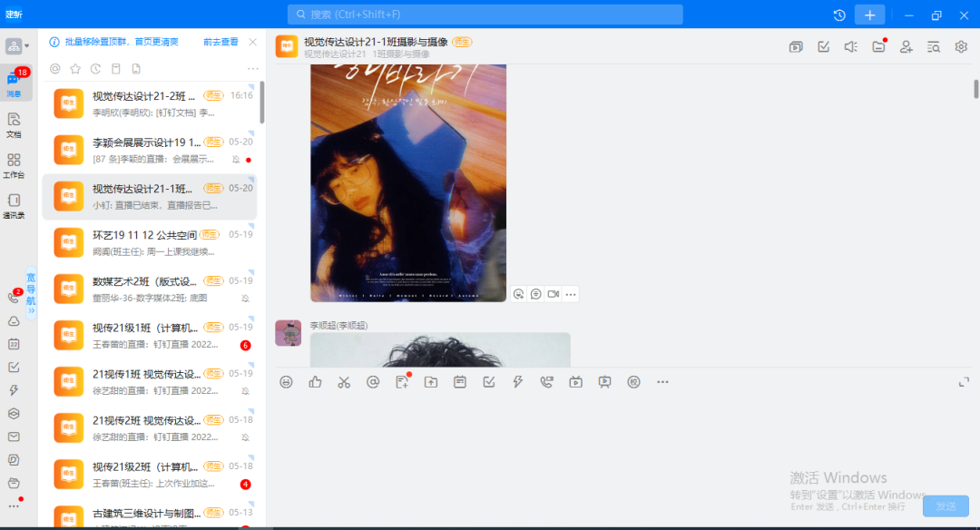
Task: Open the group files folder with red badge
Action: [x=877, y=46]
